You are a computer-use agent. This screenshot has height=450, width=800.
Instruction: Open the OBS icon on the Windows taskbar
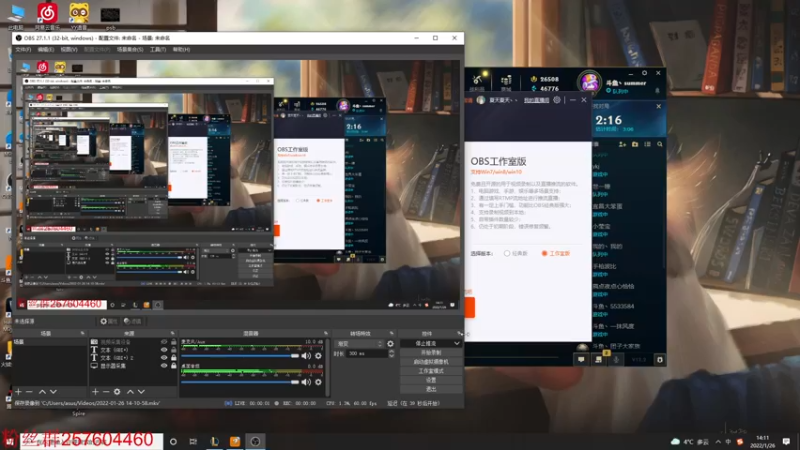[255, 441]
